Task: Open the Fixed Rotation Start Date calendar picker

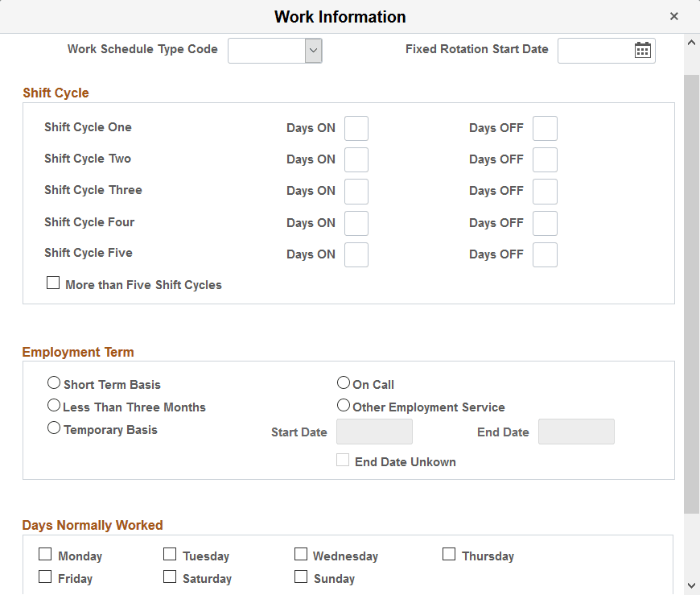Action: tap(643, 50)
